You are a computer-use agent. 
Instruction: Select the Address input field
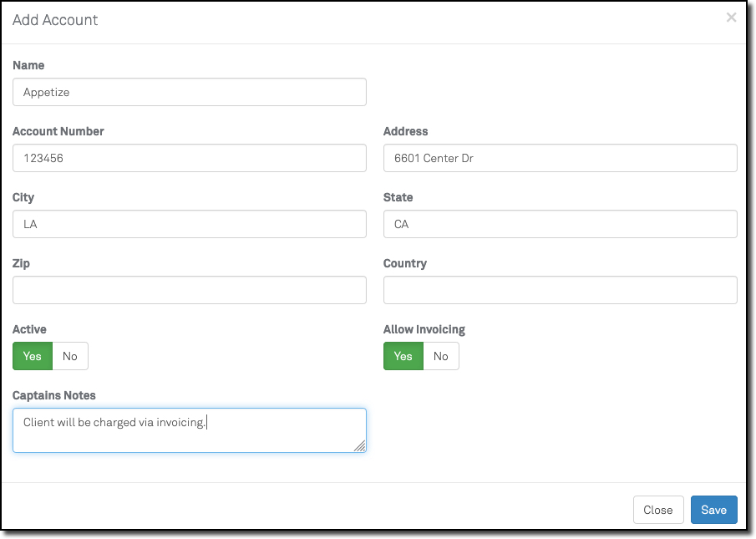[560, 158]
